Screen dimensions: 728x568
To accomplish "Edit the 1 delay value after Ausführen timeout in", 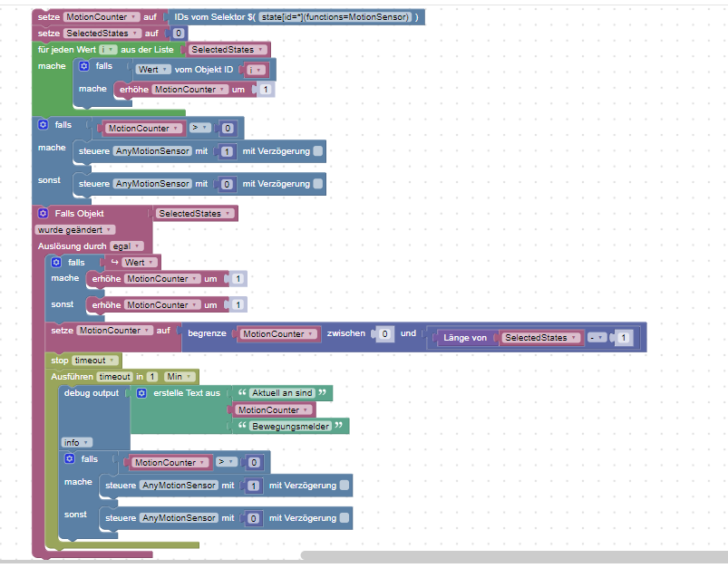I will tap(152, 376).
